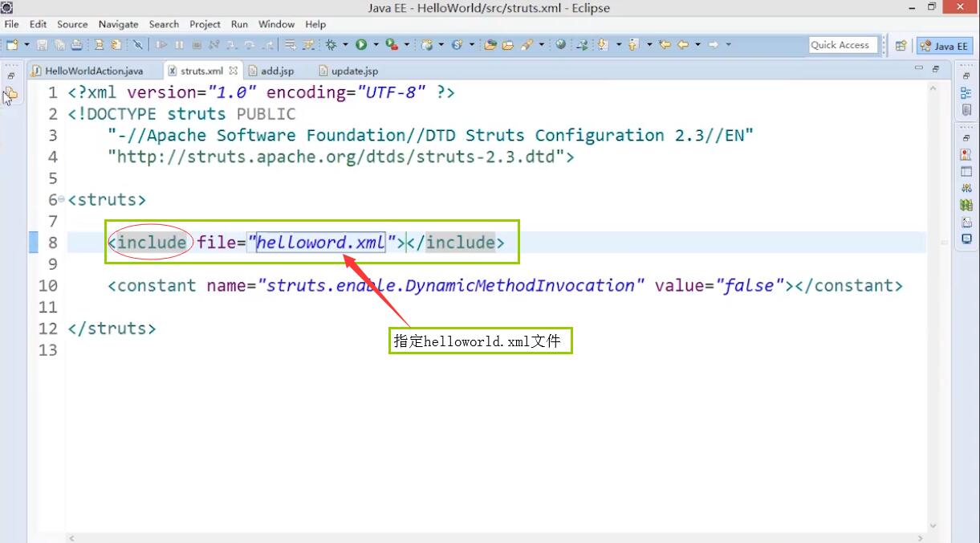Open the Source menu
The height and width of the screenshot is (543, 980).
[x=72, y=24]
